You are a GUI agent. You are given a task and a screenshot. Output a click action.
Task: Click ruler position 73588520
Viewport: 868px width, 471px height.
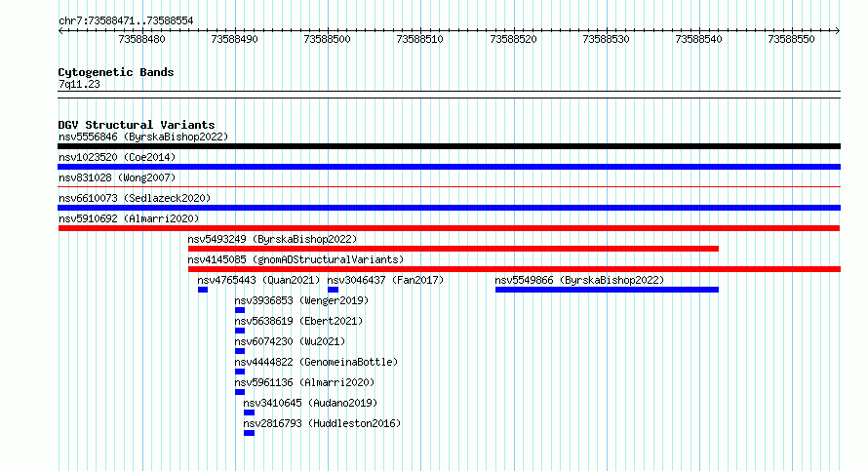tap(513, 39)
